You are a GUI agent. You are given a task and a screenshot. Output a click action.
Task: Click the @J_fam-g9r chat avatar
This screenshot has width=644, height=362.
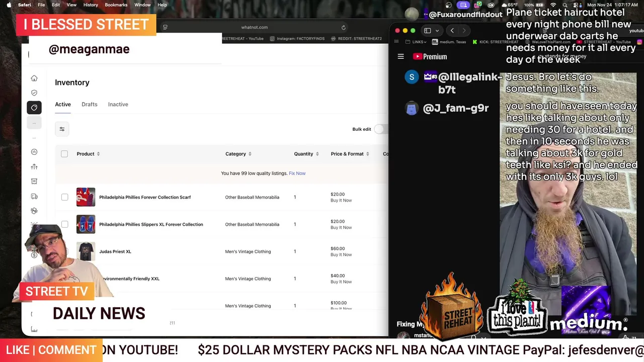coord(412,108)
